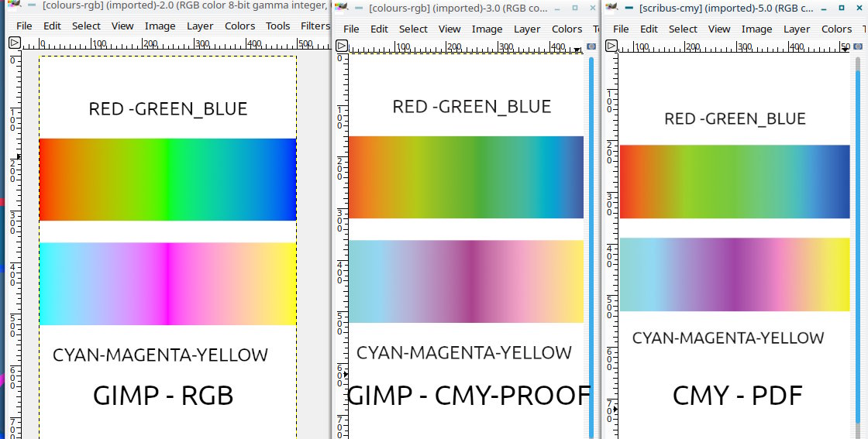
Task: Click the 'GIMP - CMY-PROOF' canvas text
Action: click(468, 396)
